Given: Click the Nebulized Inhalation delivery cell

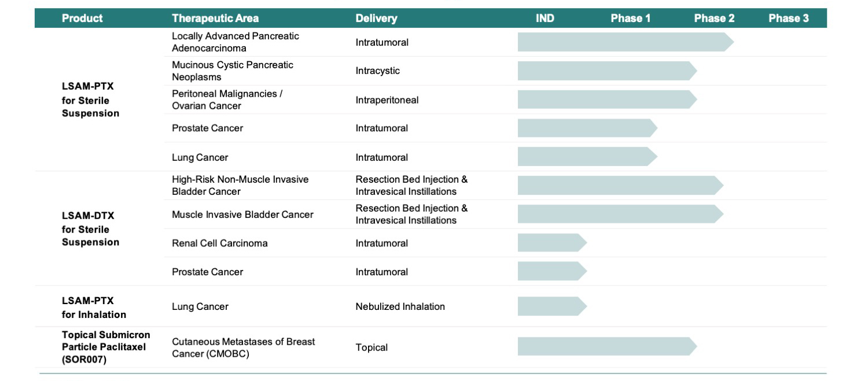Looking at the screenshot, I should [400, 306].
